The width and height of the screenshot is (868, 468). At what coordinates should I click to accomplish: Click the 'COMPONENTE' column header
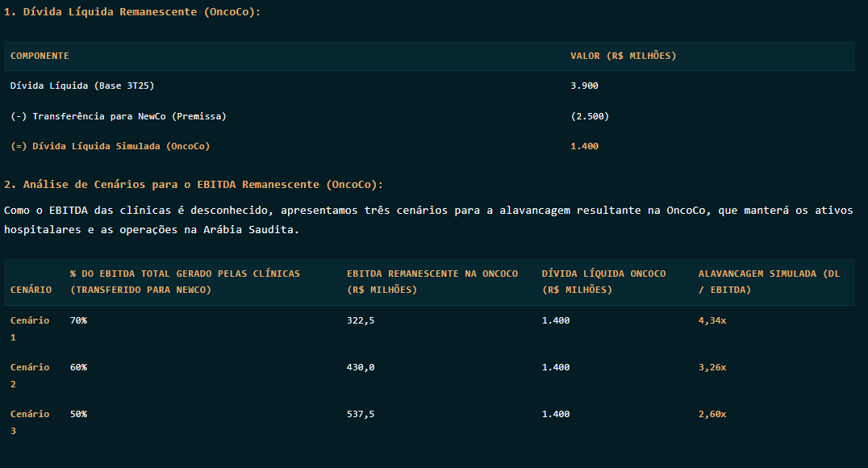pos(40,56)
